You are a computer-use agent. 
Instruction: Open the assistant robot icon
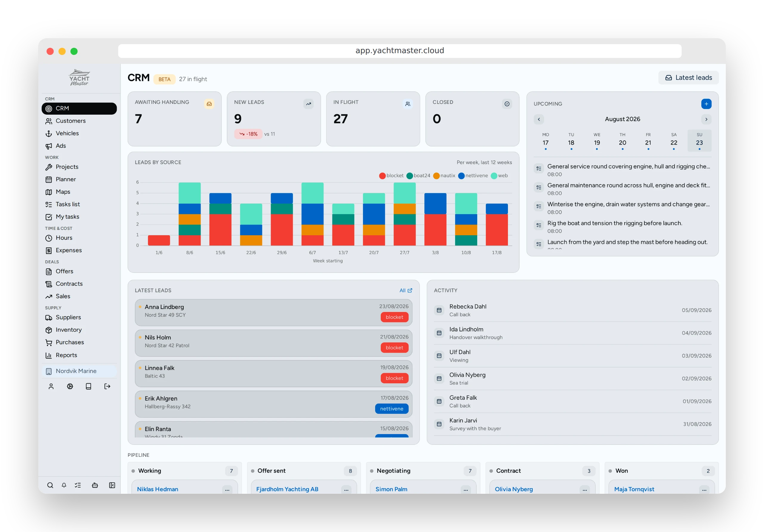coord(95,485)
